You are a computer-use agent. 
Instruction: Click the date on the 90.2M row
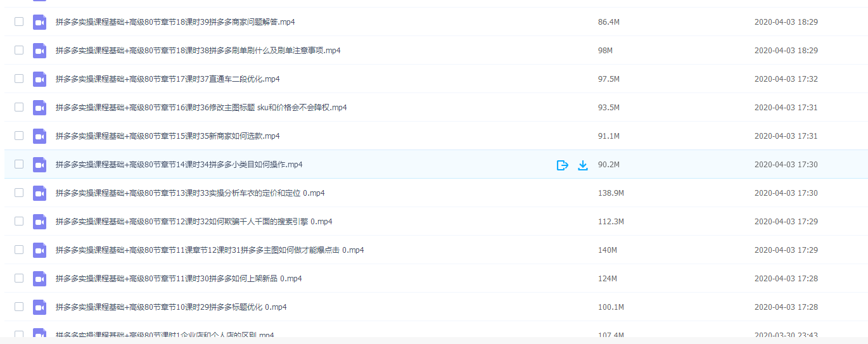pyautogui.click(x=786, y=165)
